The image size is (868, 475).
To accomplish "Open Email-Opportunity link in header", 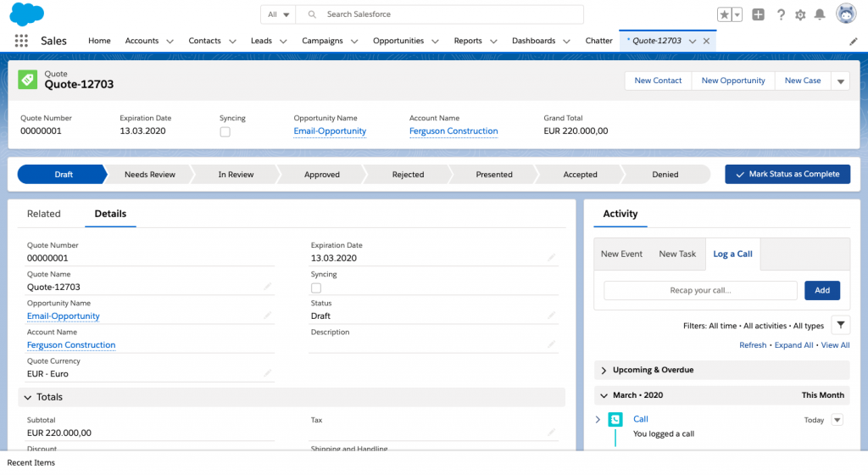I will 330,131.
